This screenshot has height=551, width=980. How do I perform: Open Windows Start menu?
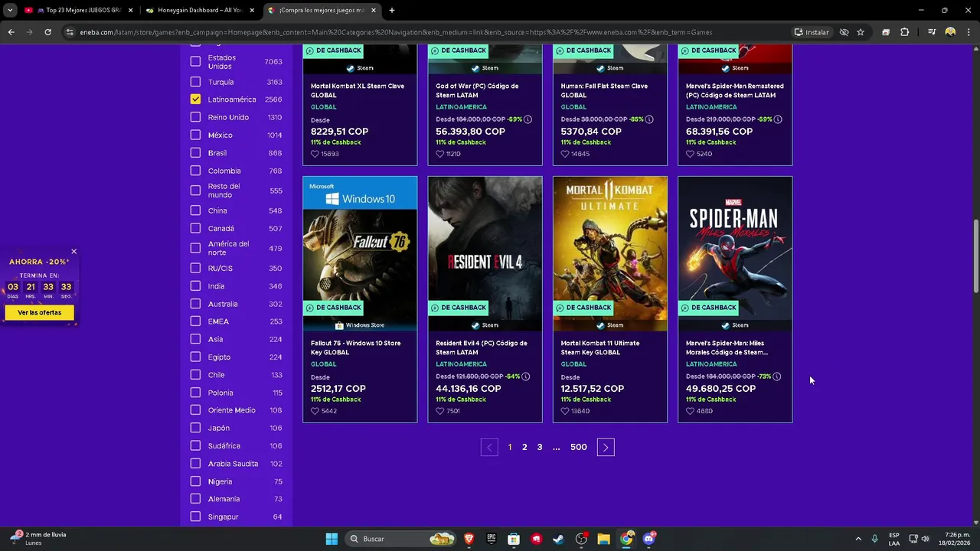(332, 539)
